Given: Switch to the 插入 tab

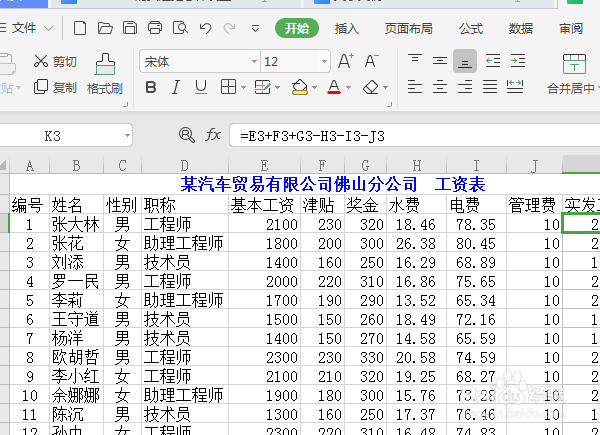Looking at the screenshot, I should pos(346,29).
